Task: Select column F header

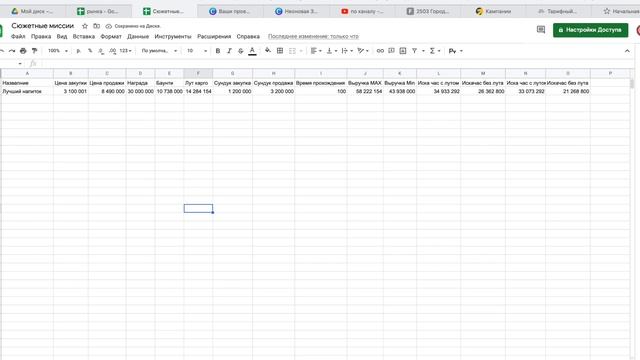Action: click(198, 73)
